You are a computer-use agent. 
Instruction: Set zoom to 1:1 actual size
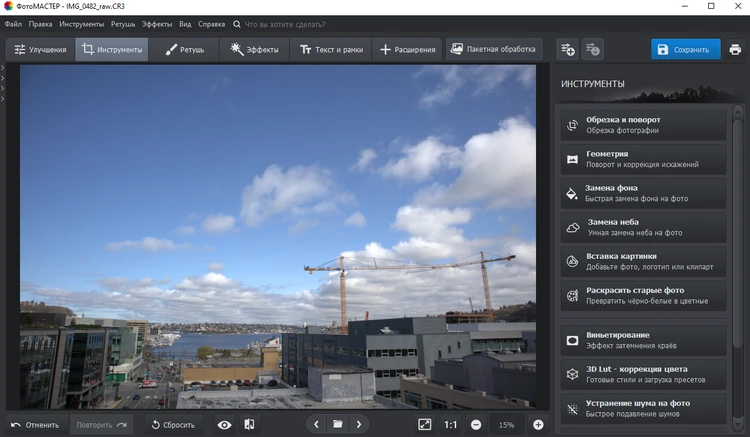(x=450, y=425)
